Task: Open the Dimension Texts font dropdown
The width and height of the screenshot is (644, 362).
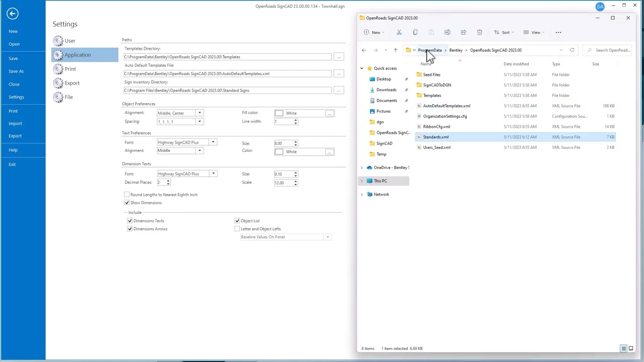Action: tap(213, 173)
